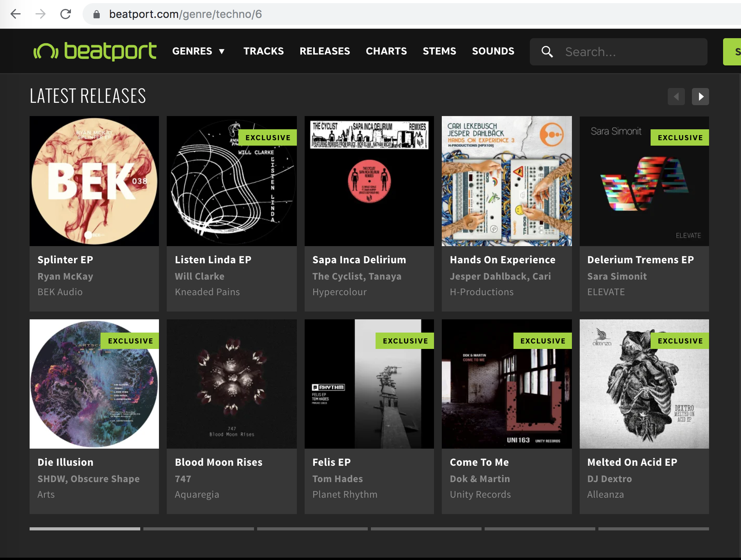Open Sapa Inca Delirium cover art

click(369, 181)
